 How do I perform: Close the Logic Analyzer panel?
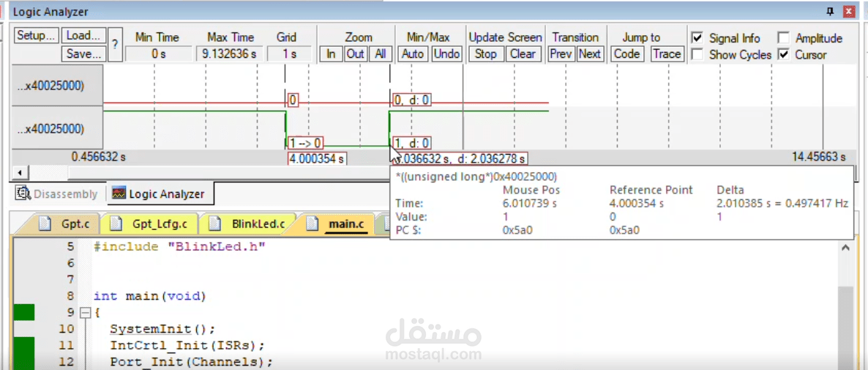[x=848, y=11]
